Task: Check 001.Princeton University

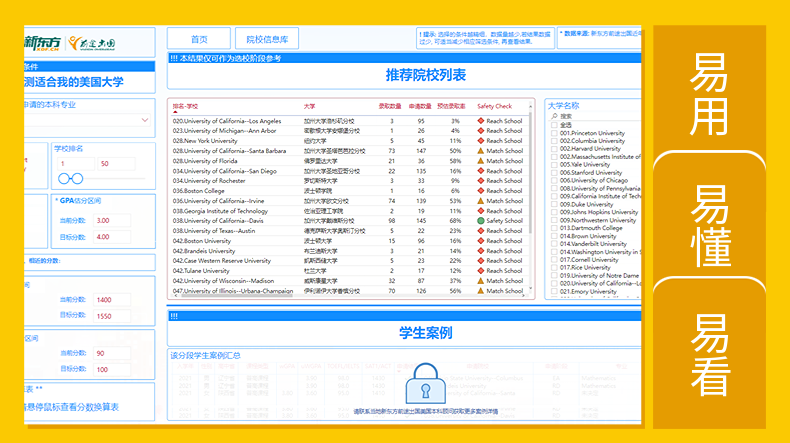Action: (554, 133)
